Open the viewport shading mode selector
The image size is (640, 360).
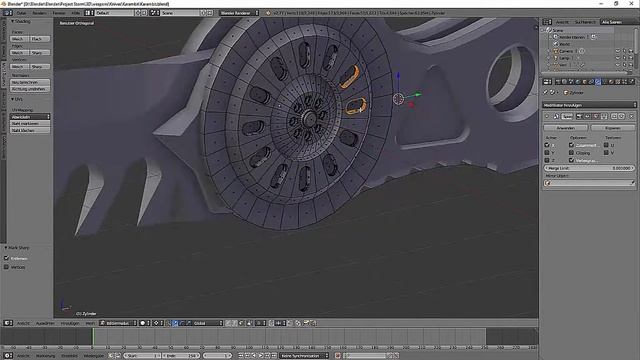pyautogui.click(x=145, y=323)
